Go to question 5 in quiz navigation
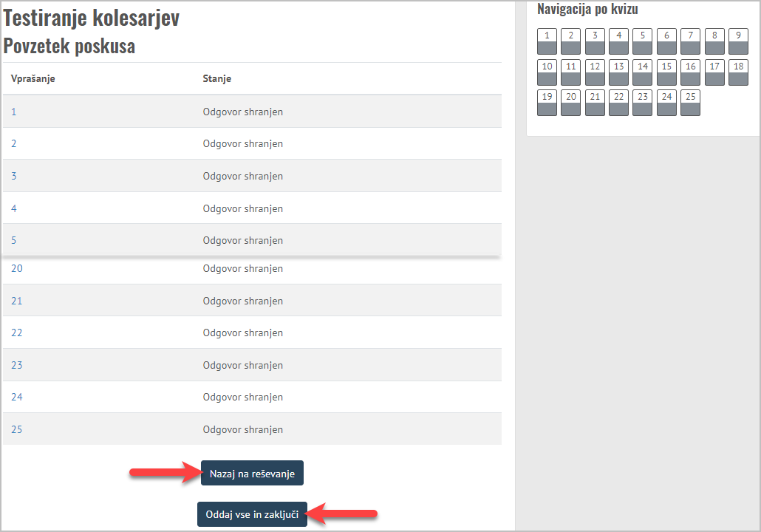The height and width of the screenshot is (532, 761). coord(642,41)
